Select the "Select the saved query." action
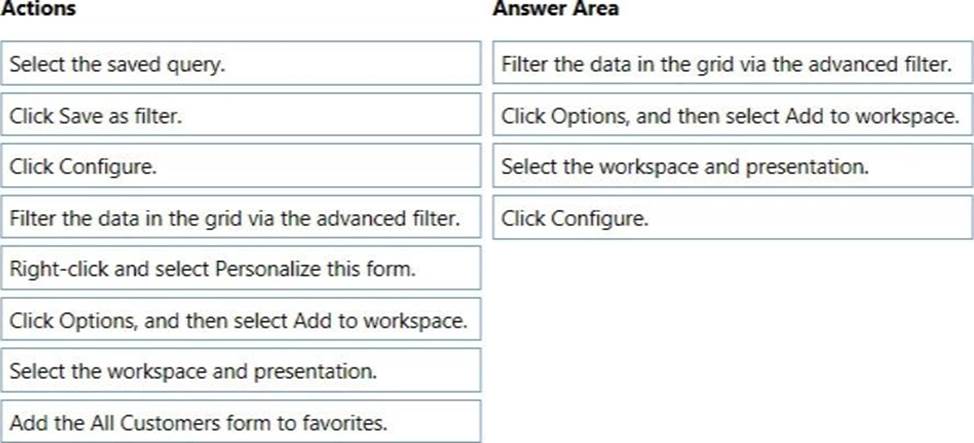Viewport: 974px width, 443px height. [x=241, y=64]
